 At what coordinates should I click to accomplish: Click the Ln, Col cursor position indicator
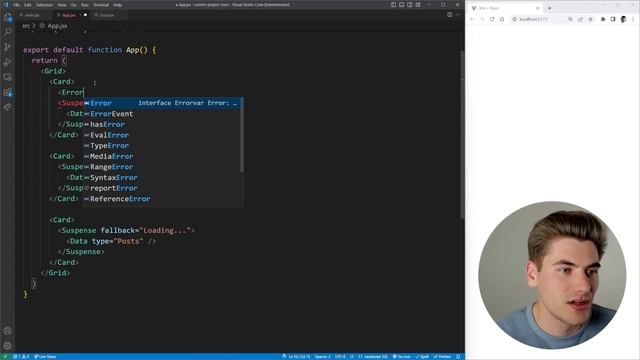click(x=299, y=356)
